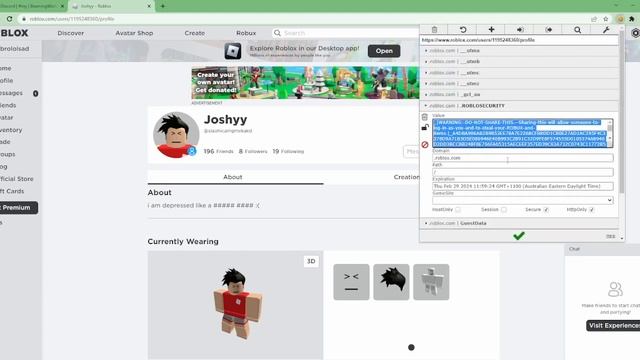The image size is (640, 360).
Task: Click the Roblox search magnifier icon
Action: tap(277, 33)
